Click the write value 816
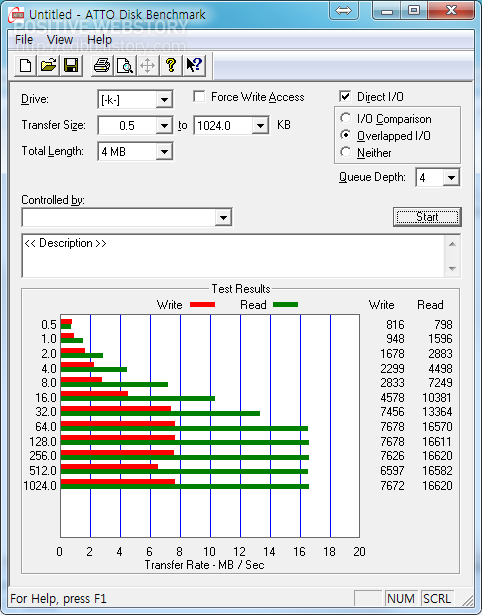 tap(395, 325)
